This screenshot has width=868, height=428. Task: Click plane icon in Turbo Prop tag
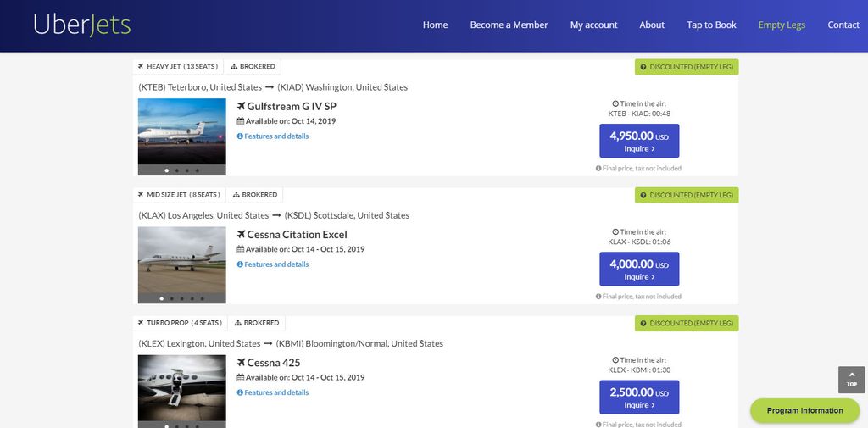click(x=141, y=323)
